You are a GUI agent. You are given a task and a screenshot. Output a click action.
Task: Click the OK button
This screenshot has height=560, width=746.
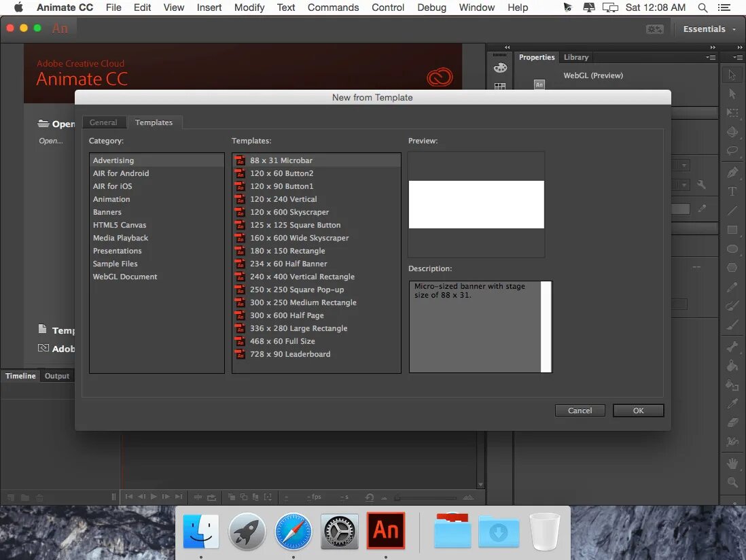pos(639,410)
